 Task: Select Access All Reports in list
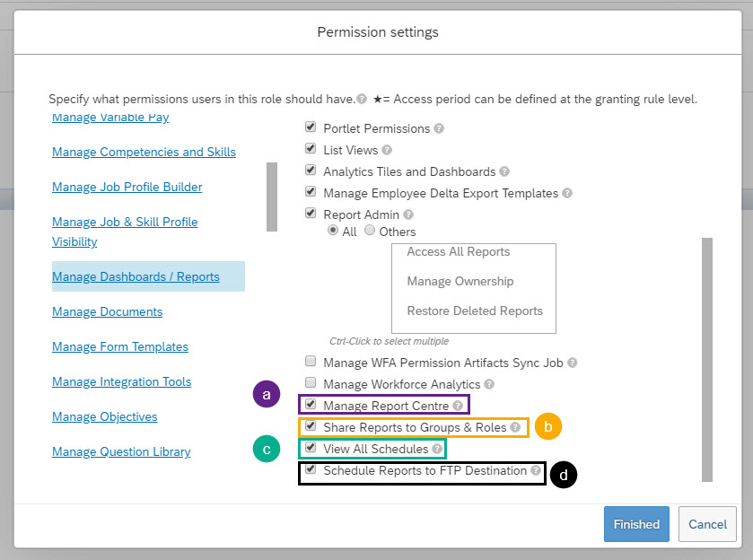458,251
